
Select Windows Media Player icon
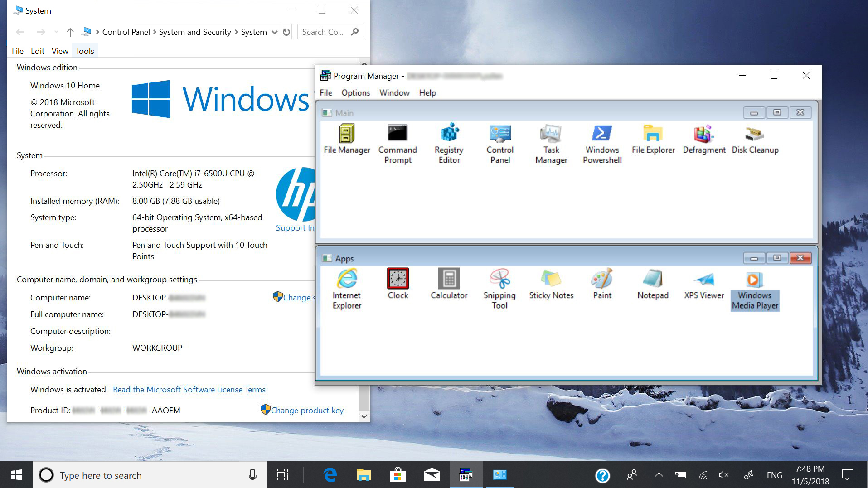(x=755, y=290)
